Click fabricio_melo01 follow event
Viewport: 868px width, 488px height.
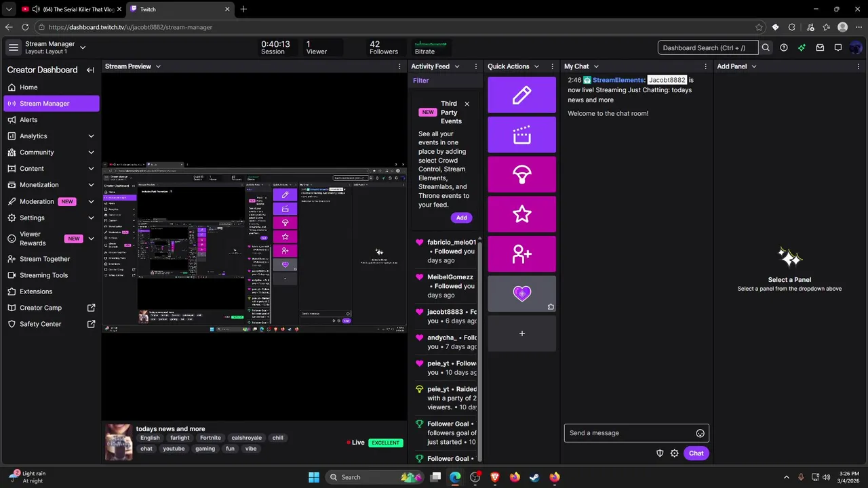point(446,251)
